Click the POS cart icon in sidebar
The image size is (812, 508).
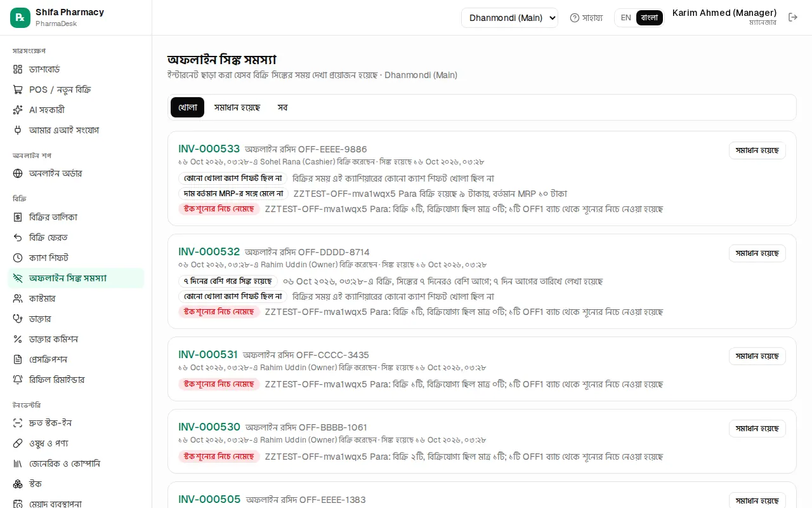(18, 90)
